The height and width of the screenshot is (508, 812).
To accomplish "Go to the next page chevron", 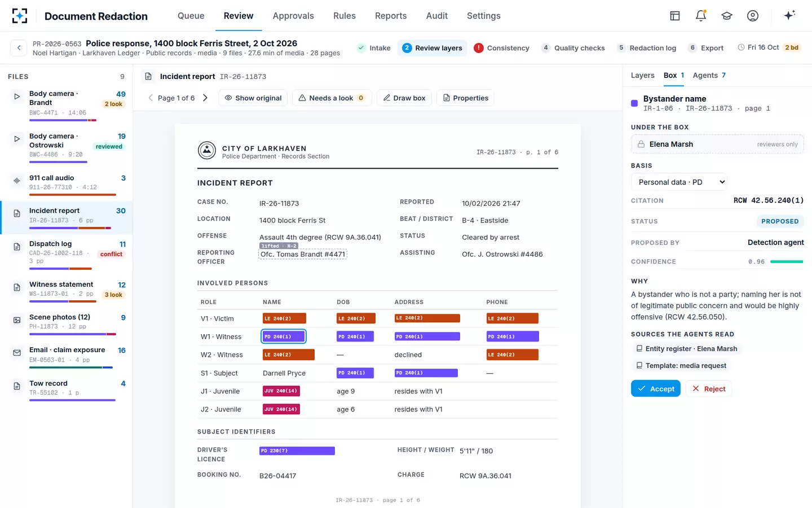I will click(x=205, y=98).
